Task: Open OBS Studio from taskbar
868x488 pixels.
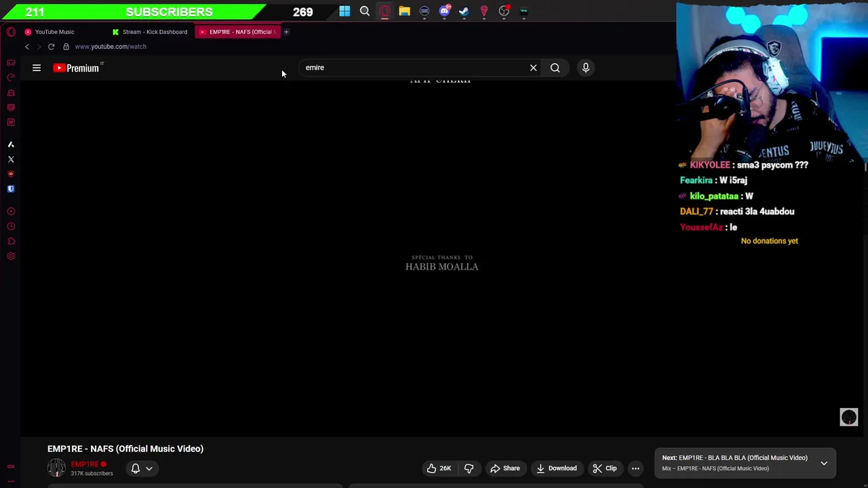Action: [504, 11]
